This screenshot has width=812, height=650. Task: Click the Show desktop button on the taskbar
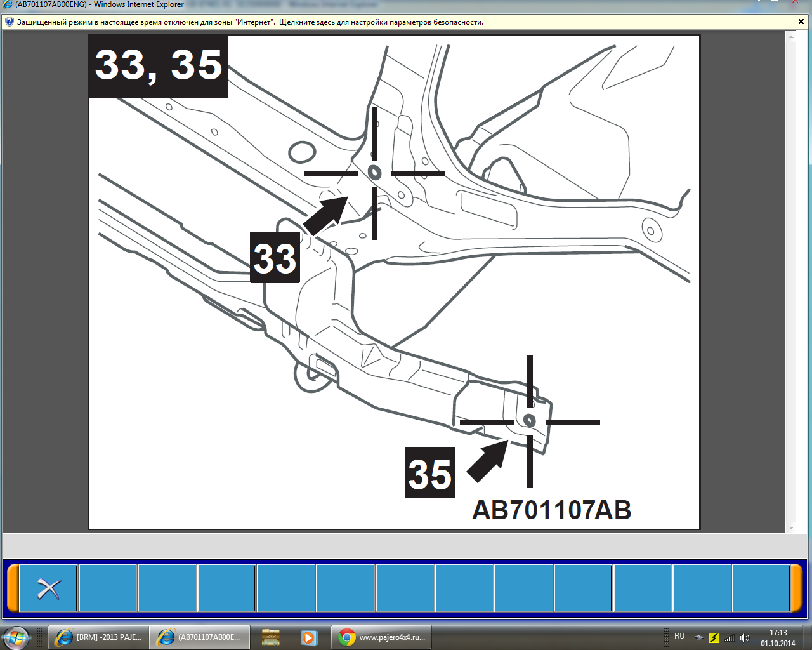point(807,637)
